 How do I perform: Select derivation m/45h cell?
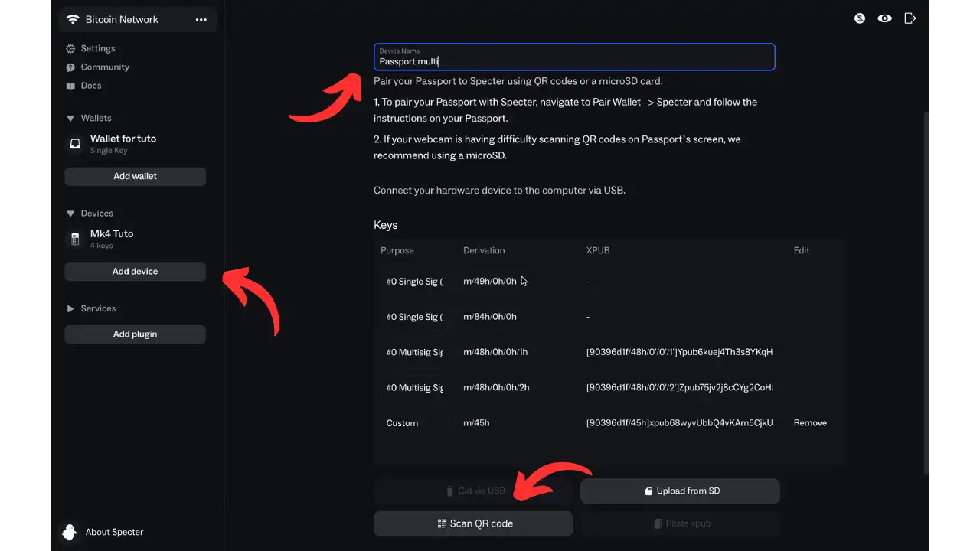pyautogui.click(x=476, y=423)
